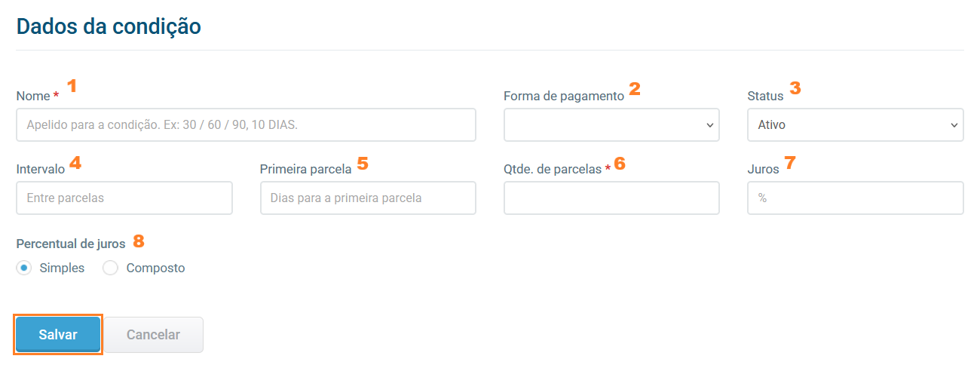Click orange marker 7 beside Juros label
This screenshot has height=365, width=980.
[x=790, y=162]
